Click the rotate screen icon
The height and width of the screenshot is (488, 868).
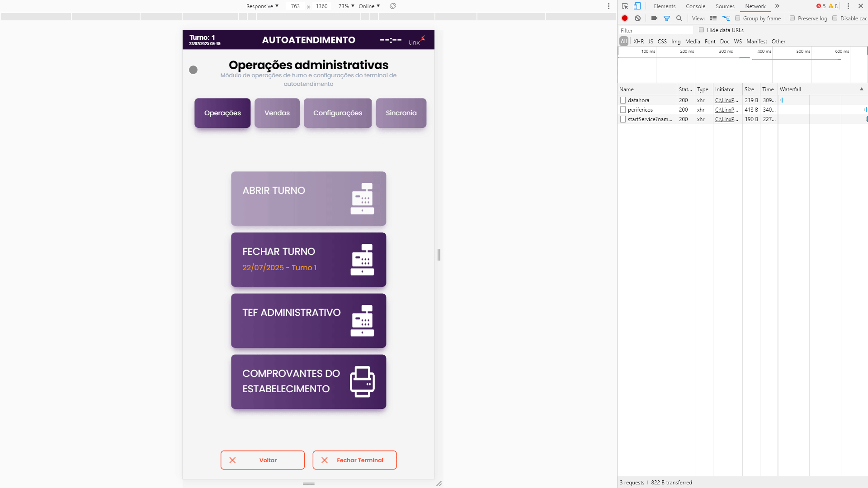tap(393, 6)
